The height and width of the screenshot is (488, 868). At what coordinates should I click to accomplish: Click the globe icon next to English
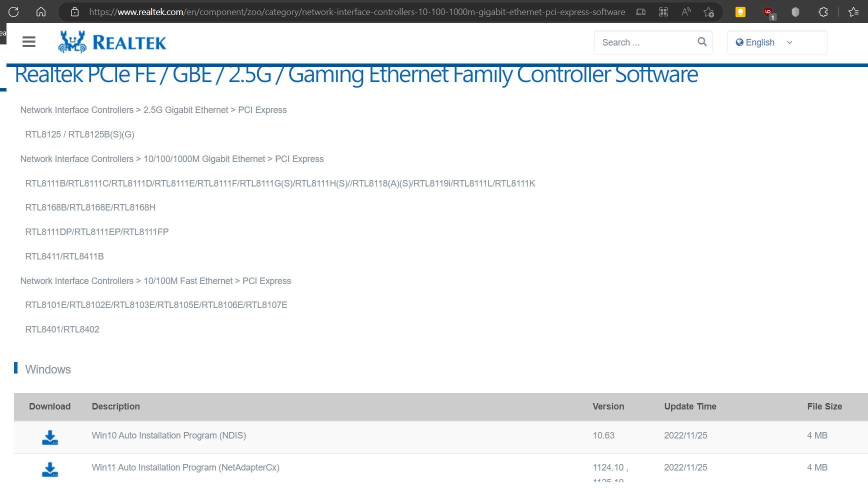(x=739, y=42)
